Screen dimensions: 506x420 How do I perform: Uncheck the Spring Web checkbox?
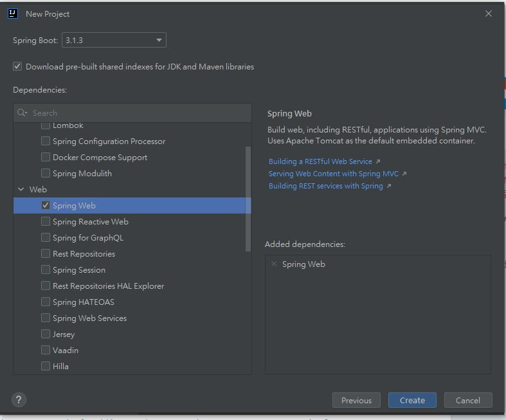point(46,205)
